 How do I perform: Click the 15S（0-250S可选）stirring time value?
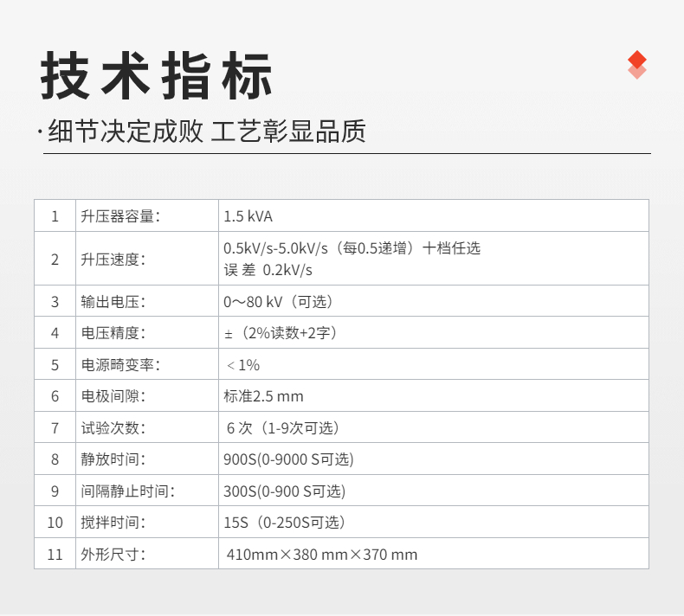tap(284, 523)
